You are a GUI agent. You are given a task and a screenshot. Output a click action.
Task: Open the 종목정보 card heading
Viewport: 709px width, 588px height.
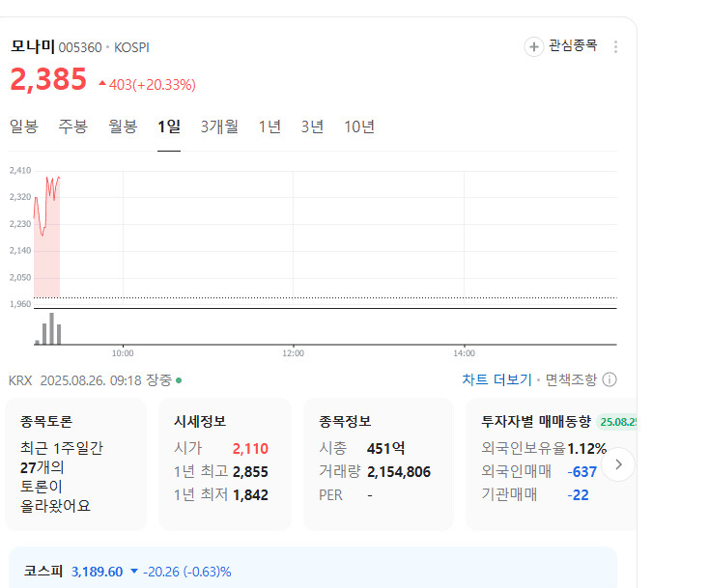pos(345,421)
